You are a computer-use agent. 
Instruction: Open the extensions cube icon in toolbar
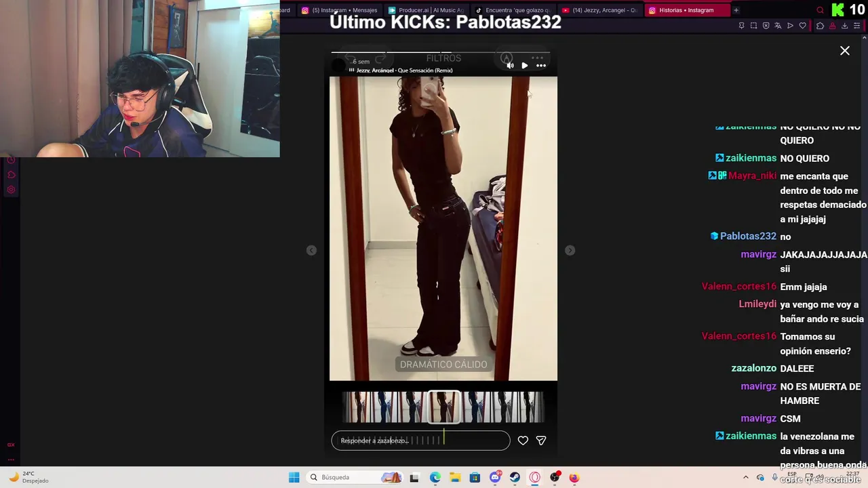pyautogui.click(x=820, y=26)
